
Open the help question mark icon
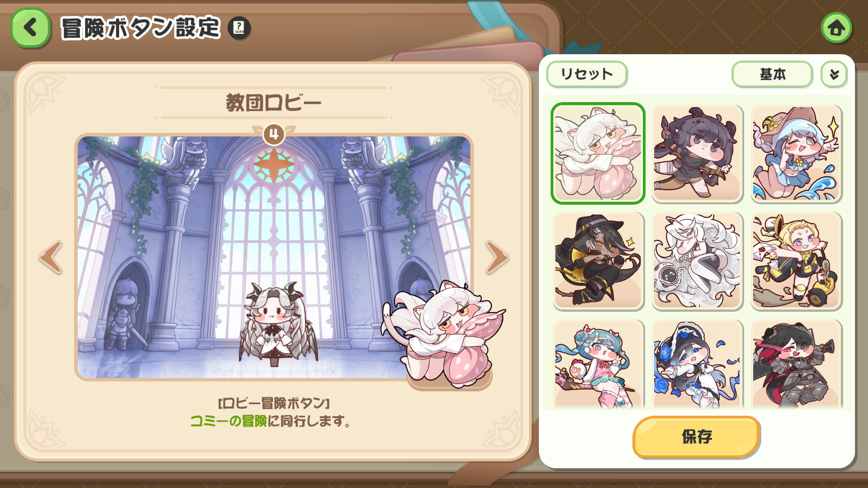pyautogui.click(x=239, y=28)
